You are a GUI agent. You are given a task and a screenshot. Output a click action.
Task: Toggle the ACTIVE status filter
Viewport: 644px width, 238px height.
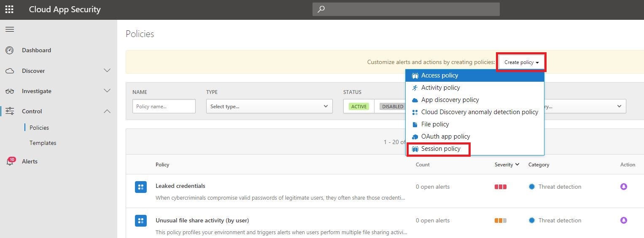tap(359, 107)
